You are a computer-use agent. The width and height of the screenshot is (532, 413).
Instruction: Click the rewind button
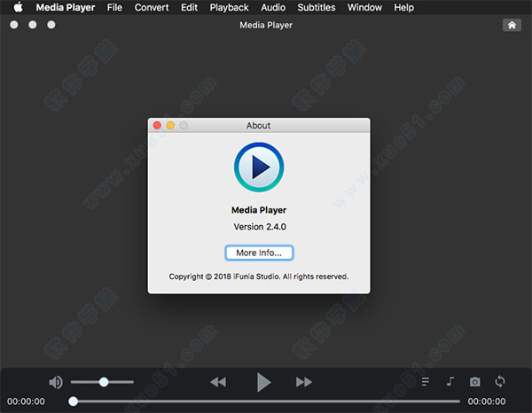[x=218, y=382]
